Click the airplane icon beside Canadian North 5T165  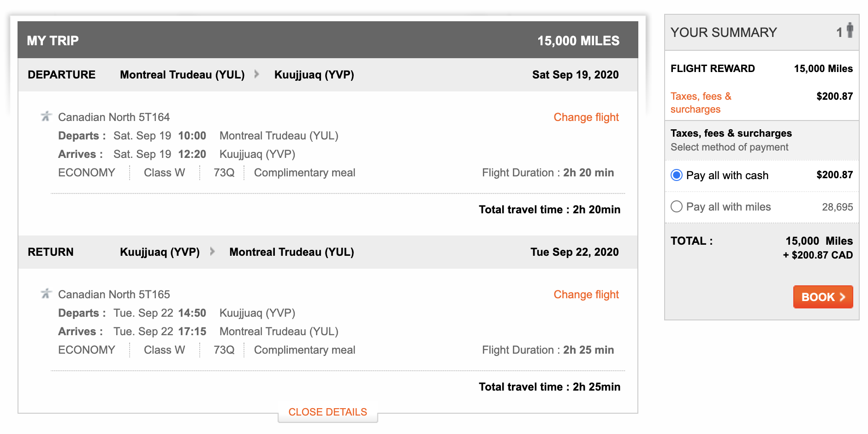(46, 294)
